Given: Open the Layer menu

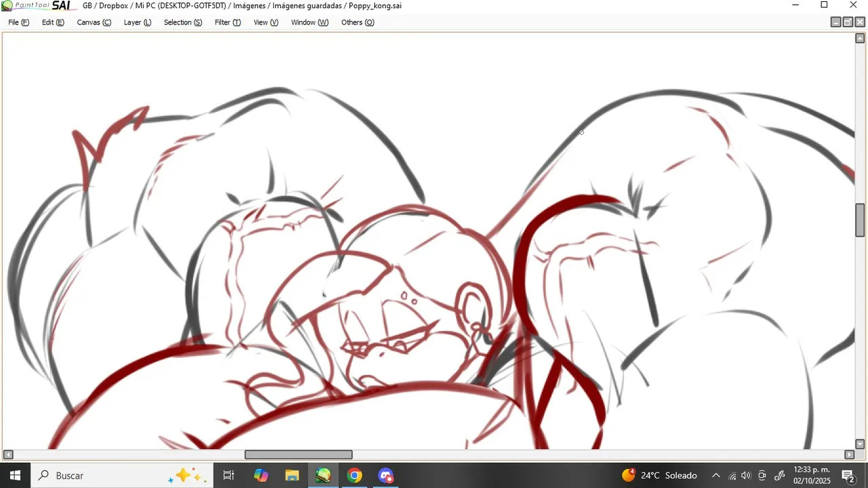Looking at the screenshot, I should tap(137, 22).
